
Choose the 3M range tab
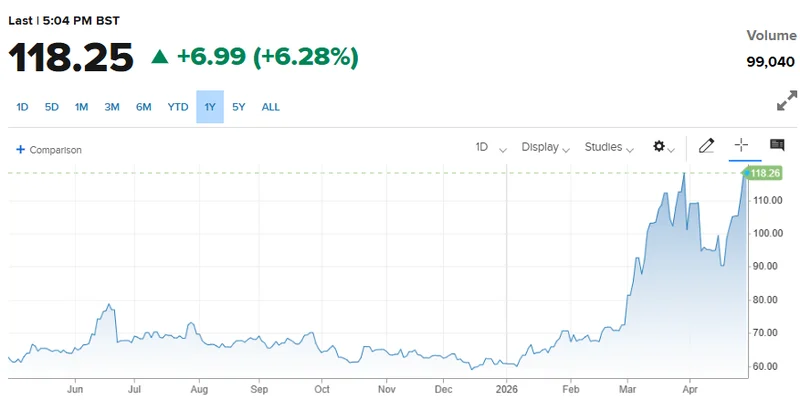(x=112, y=107)
